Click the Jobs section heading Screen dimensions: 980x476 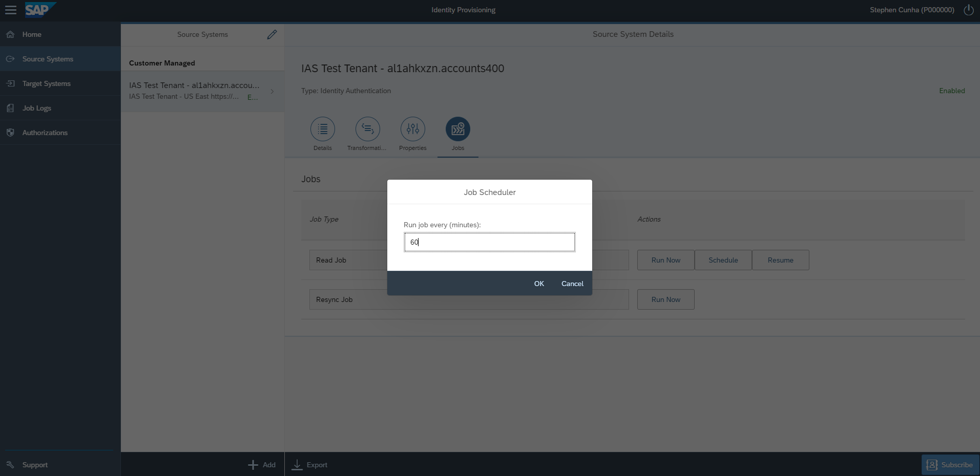pos(311,179)
